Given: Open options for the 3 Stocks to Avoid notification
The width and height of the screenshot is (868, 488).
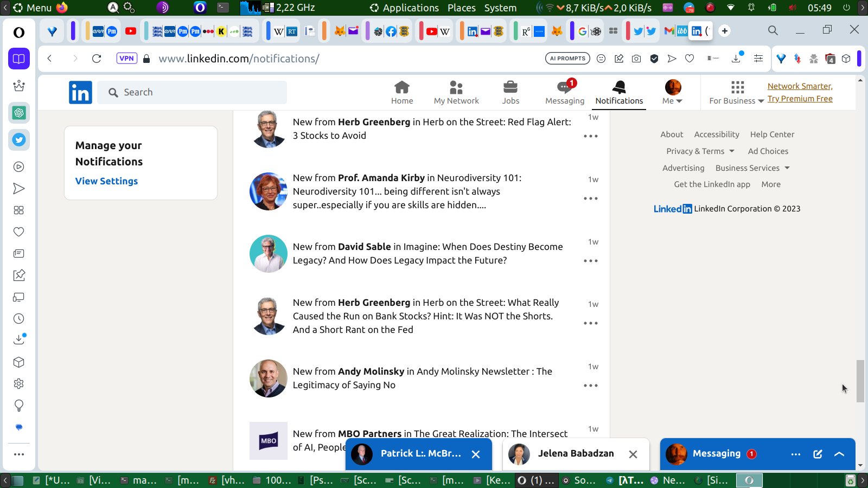Looking at the screenshot, I should [591, 136].
